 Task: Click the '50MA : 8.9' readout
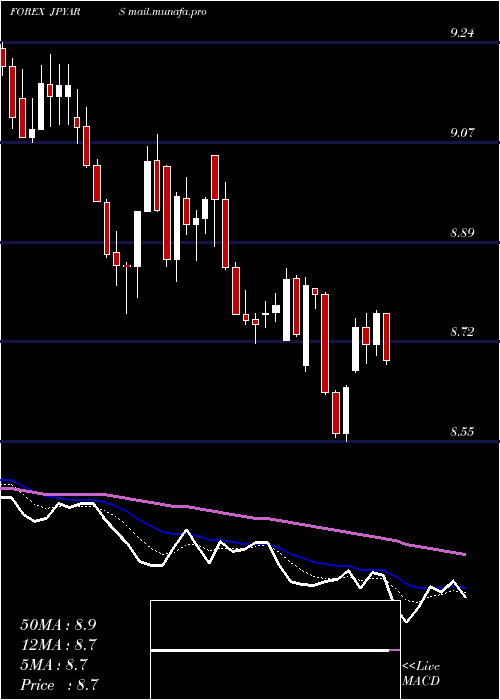pyautogui.click(x=58, y=625)
